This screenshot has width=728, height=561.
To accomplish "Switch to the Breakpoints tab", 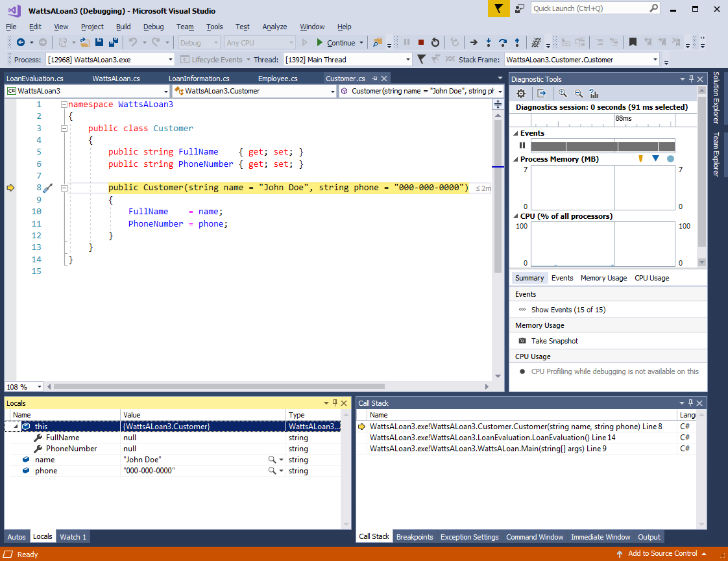I will (x=415, y=537).
